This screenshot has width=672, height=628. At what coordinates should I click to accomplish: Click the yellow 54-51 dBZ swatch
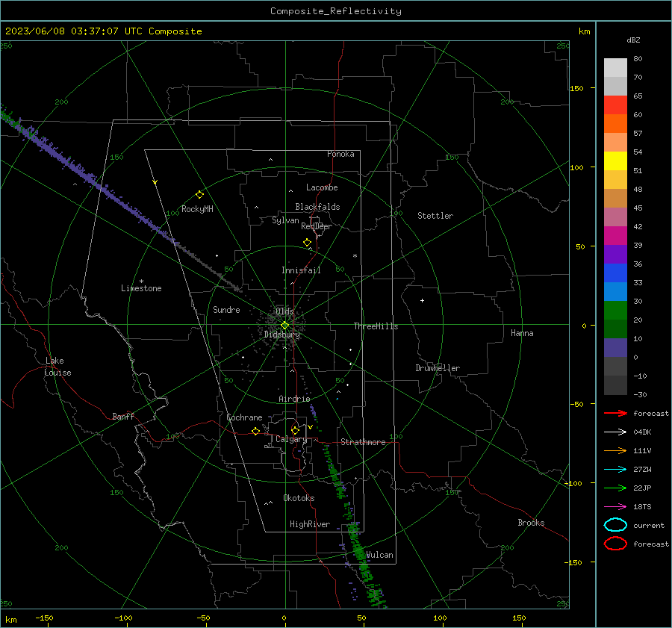click(615, 161)
